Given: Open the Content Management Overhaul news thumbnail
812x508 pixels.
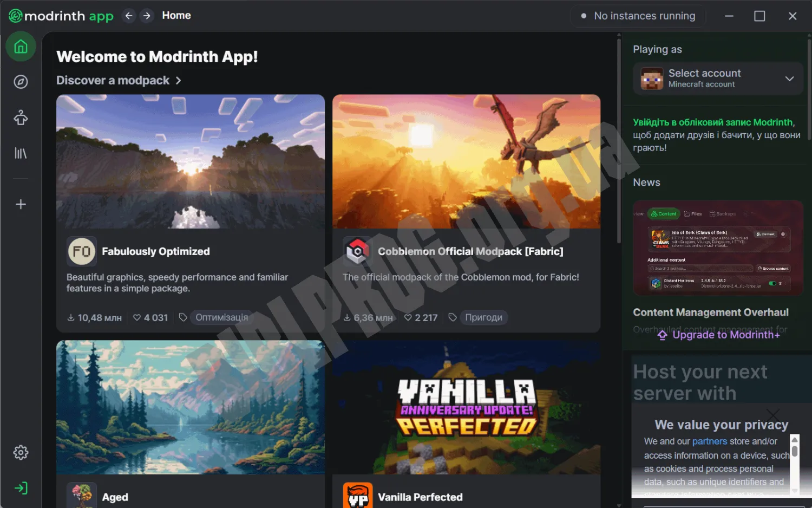Looking at the screenshot, I should 718,248.
